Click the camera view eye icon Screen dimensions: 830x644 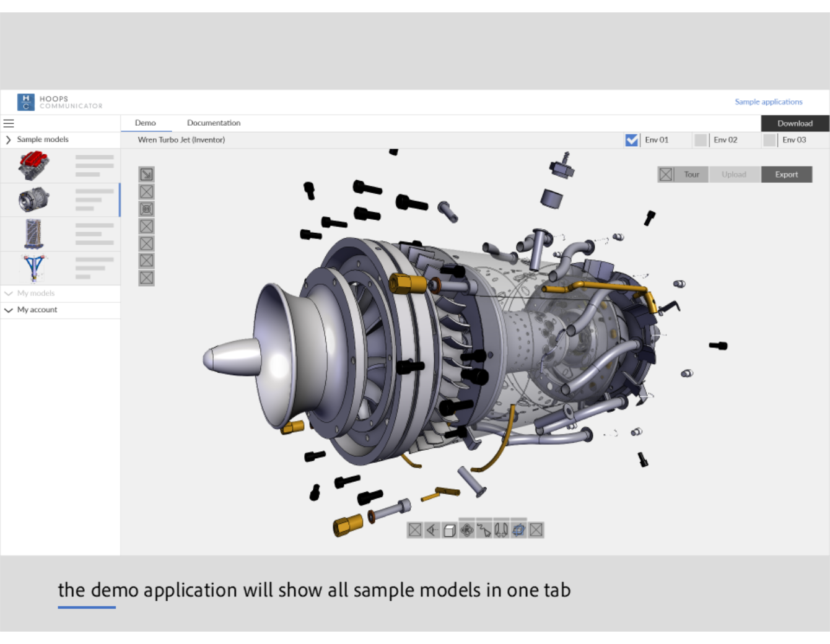432,530
